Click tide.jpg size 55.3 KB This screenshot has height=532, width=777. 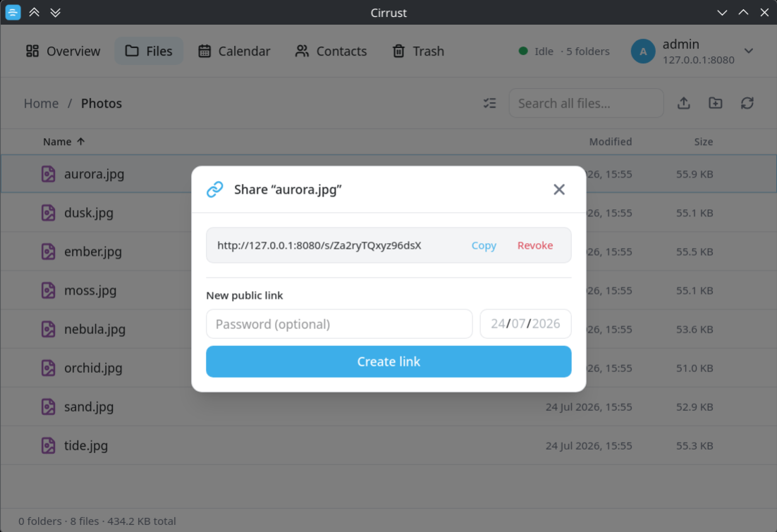pos(695,445)
